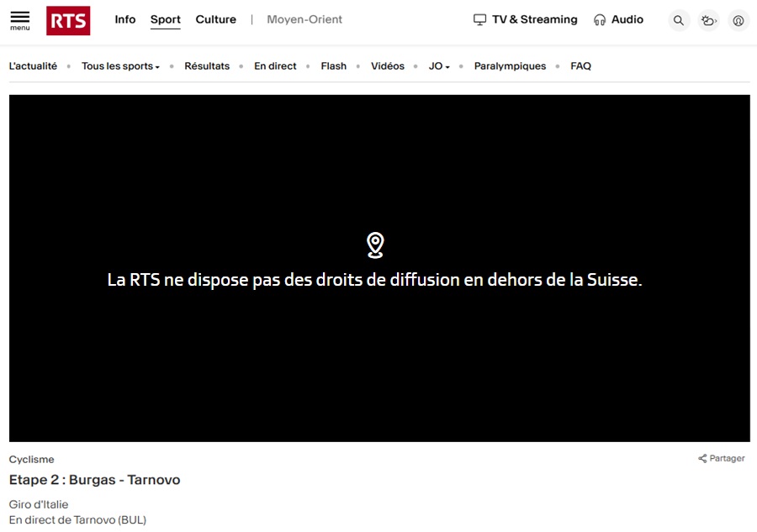Open the Moyen-Orient topic link
The image size is (757, 532).
click(304, 19)
